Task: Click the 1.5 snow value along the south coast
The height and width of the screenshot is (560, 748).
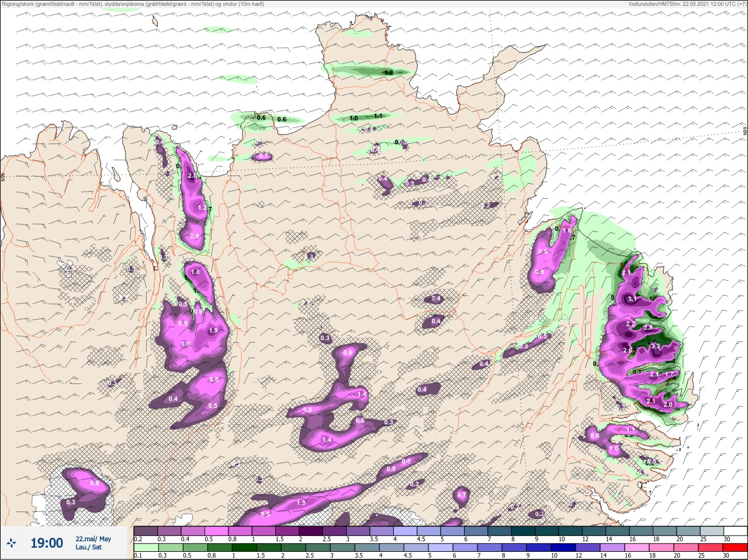Action: (302, 503)
